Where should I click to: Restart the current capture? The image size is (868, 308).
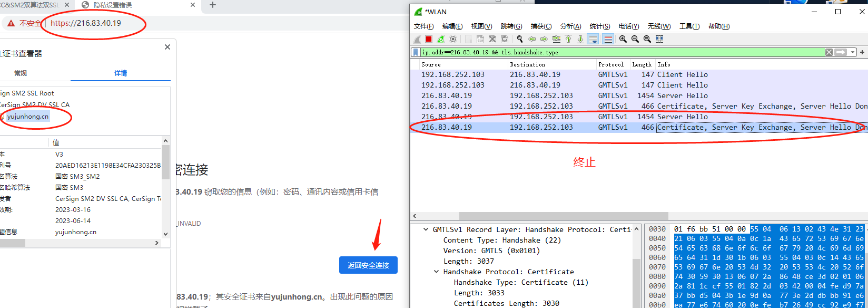pos(441,39)
